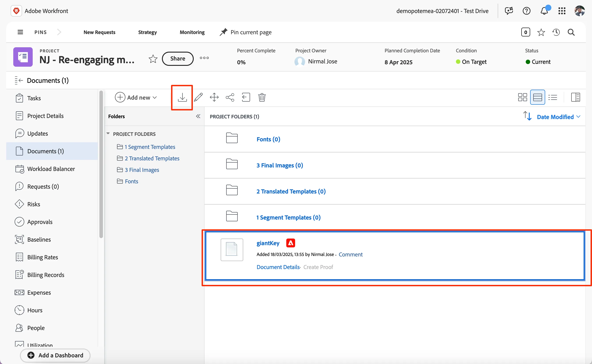Screen dimensions: 592x364
Task: Favorite the project with star icon
Action: pyautogui.click(x=153, y=59)
